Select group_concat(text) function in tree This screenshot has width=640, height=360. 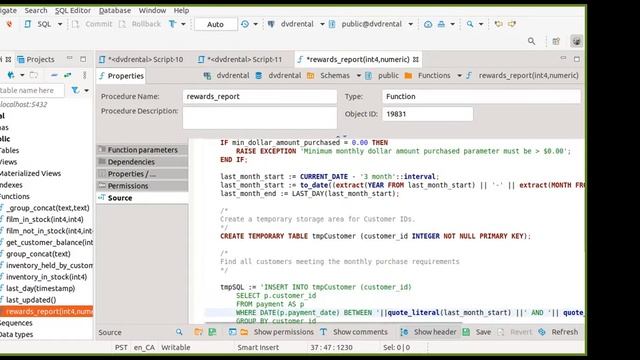tap(38, 254)
